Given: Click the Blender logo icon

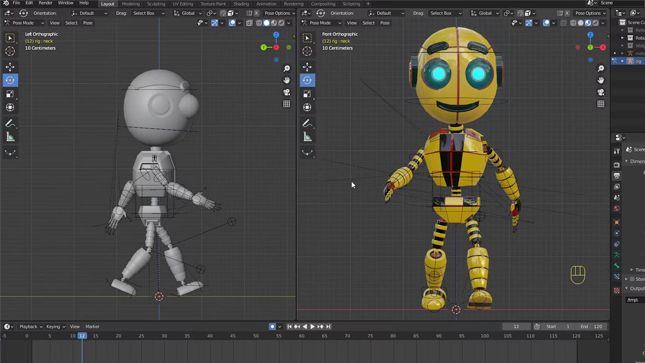Looking at the screenshot, I should (6, 3).
